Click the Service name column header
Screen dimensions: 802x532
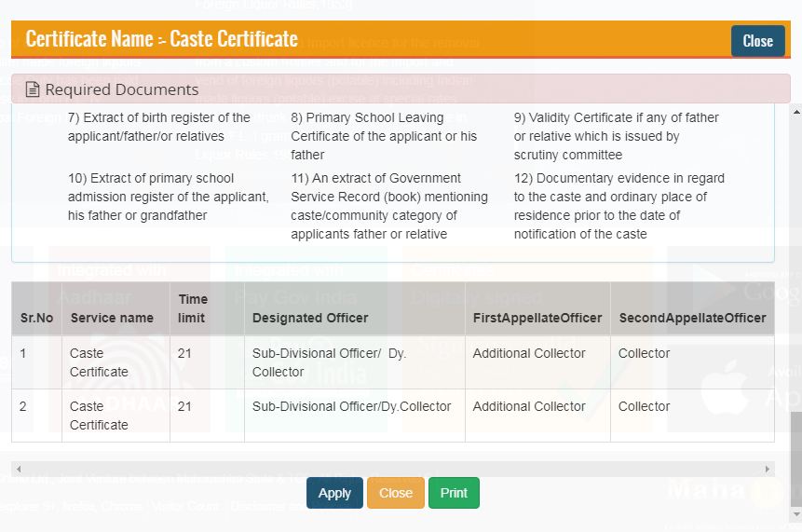pos(112,318)
